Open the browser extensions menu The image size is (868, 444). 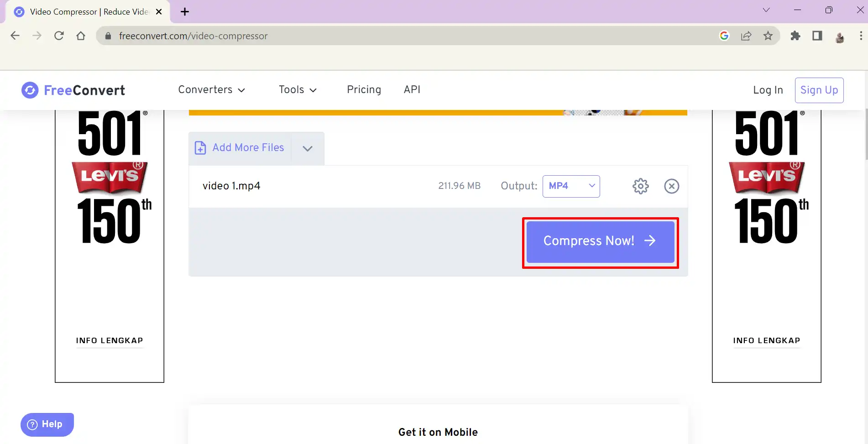click(x=795, y=36)
